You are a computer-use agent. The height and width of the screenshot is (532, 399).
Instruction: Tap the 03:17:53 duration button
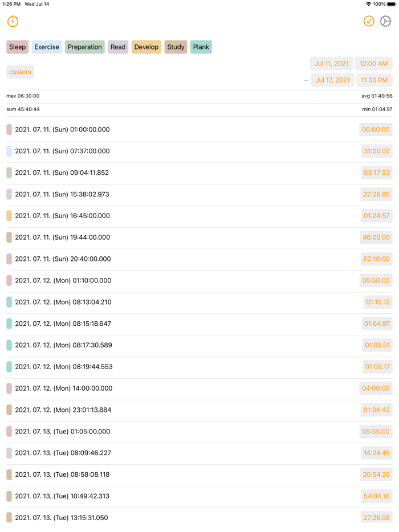(x=377, y=173)
